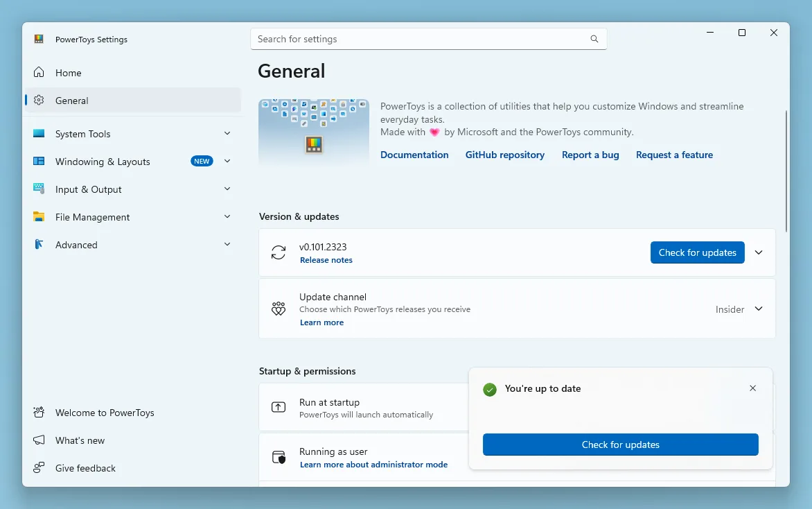Click Check for updates in version card
Screen dimensions: 812x509
pyautogui.click(x=697, y=252)
